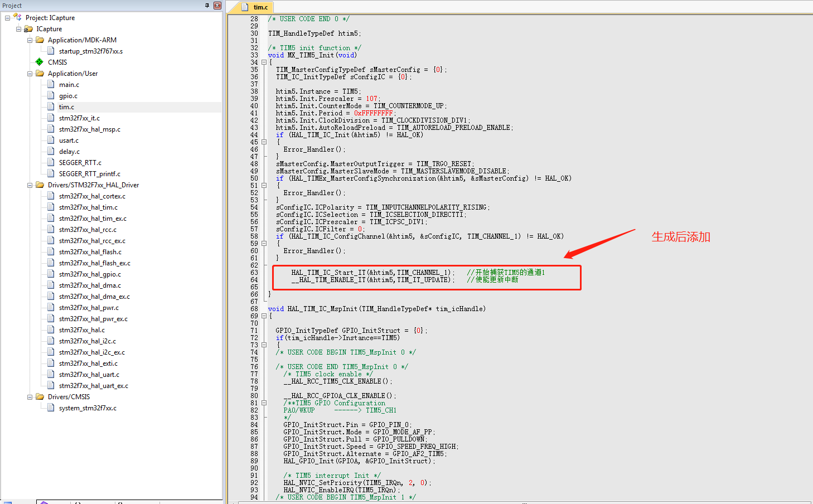Image resolution: width=813 pixels, height=504 pixels.
Task: Select tim.c in the project tree
Action: 66,107
